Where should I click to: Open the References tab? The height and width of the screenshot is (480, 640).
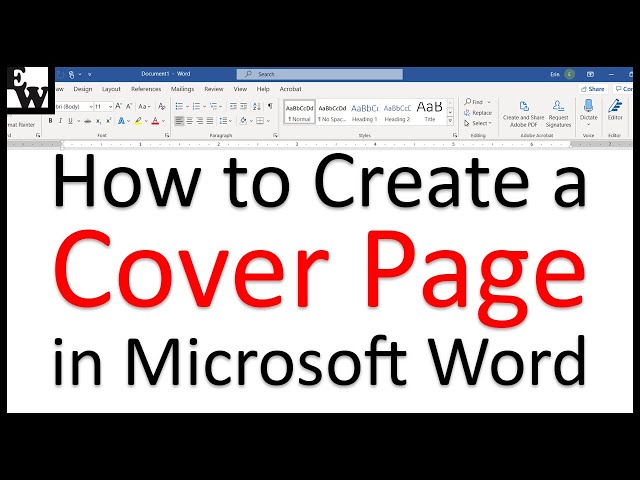[146, 89]
